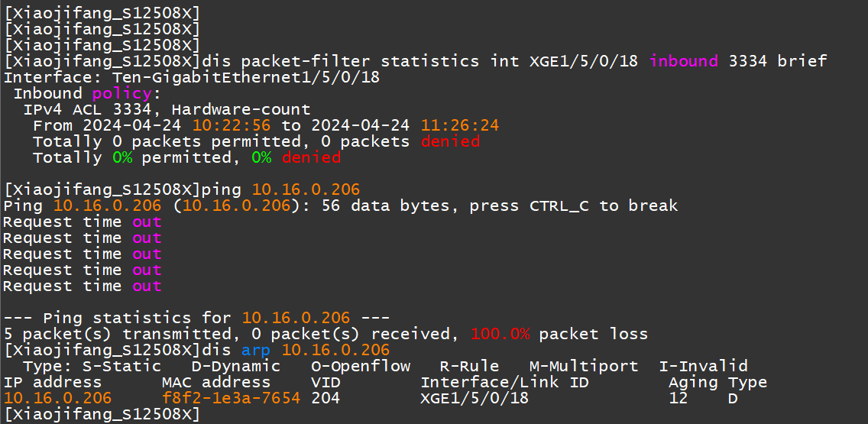
Task: Click the last empty prompt line
Action: (102, 414)
